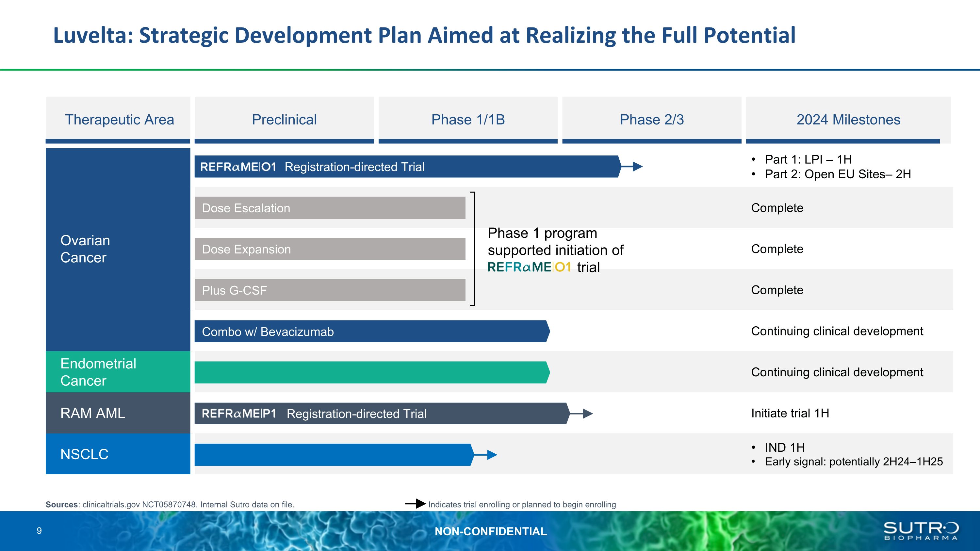Collapse the Plus G-CSF bar
Viewport: 980px width, 551px height.
pyautogui.click(x=329, y=290)
